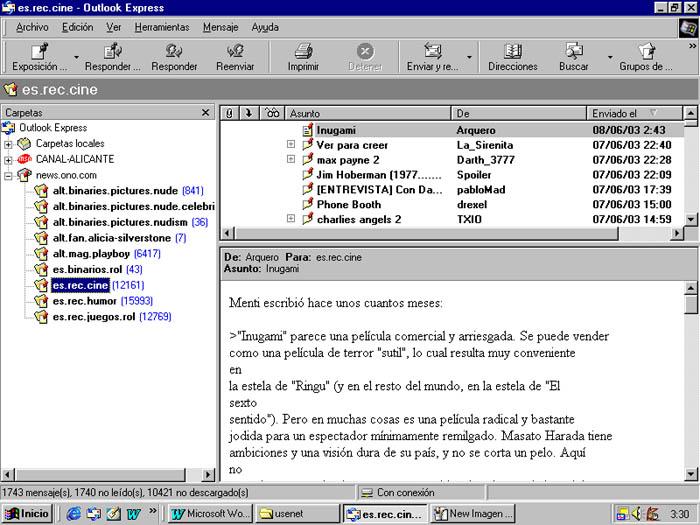Sort messages by Enviado el column
Screen dimensions: 700x525
(x=634, y=113)
